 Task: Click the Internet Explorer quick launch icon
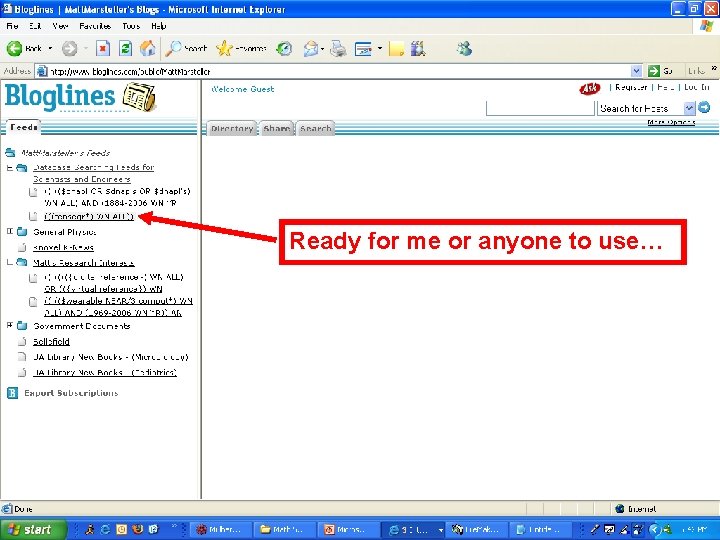click(x=105, y=529)
